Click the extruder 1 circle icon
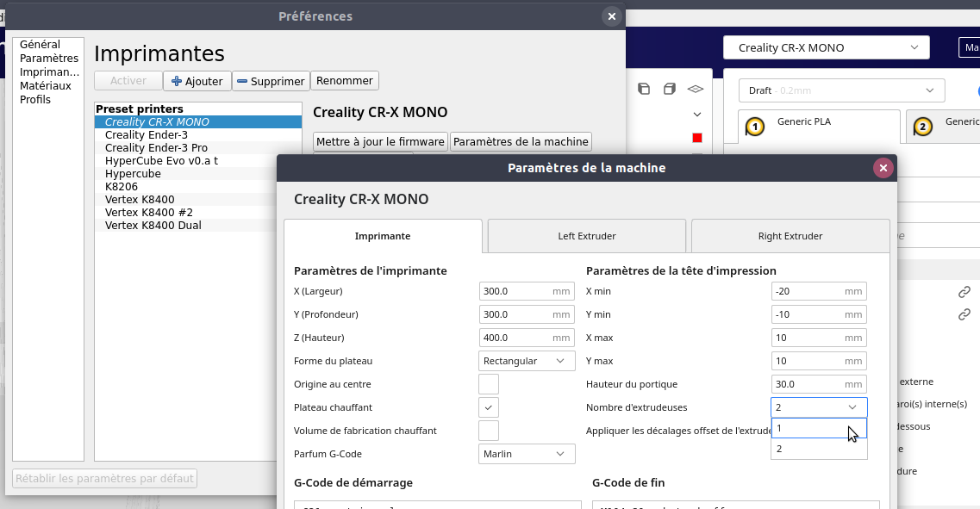This screenshot has height=509, width=980. 755,127
